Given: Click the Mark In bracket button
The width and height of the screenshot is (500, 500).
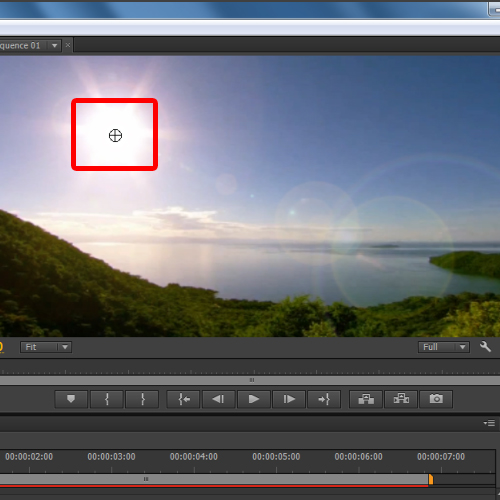Looking at the screenshot, I should coord(107,399).
